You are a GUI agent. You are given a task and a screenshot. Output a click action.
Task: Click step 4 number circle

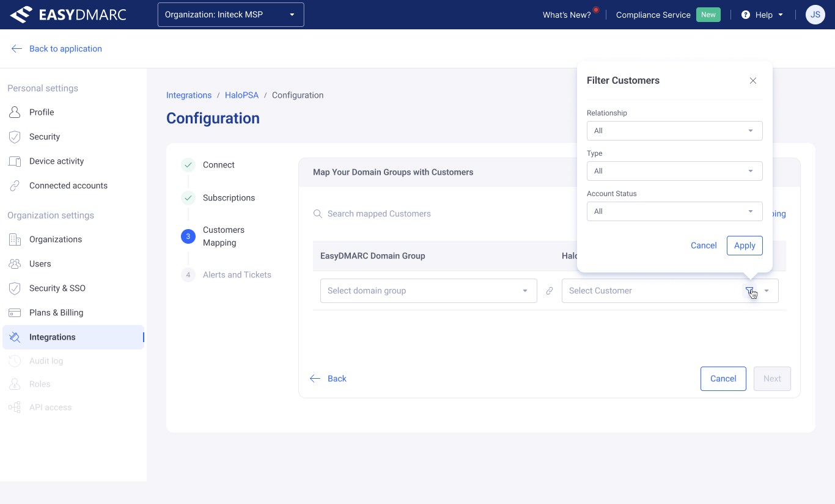[x=188, y=275]
